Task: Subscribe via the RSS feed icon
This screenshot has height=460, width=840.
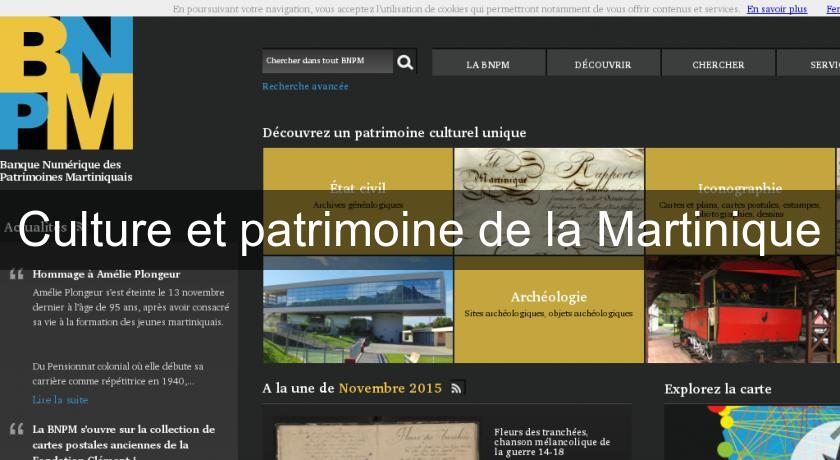Action: [457, 388]
